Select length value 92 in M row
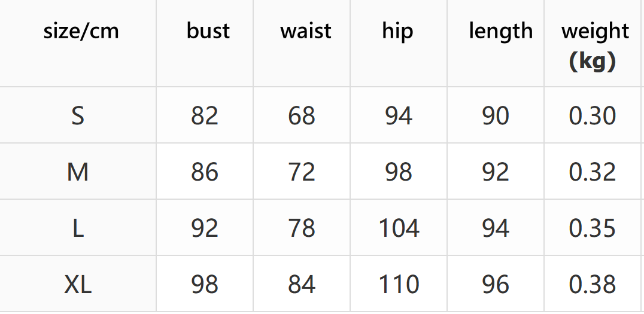The height and width of the screenshot is (314, 644). click(x=496, y=172)
